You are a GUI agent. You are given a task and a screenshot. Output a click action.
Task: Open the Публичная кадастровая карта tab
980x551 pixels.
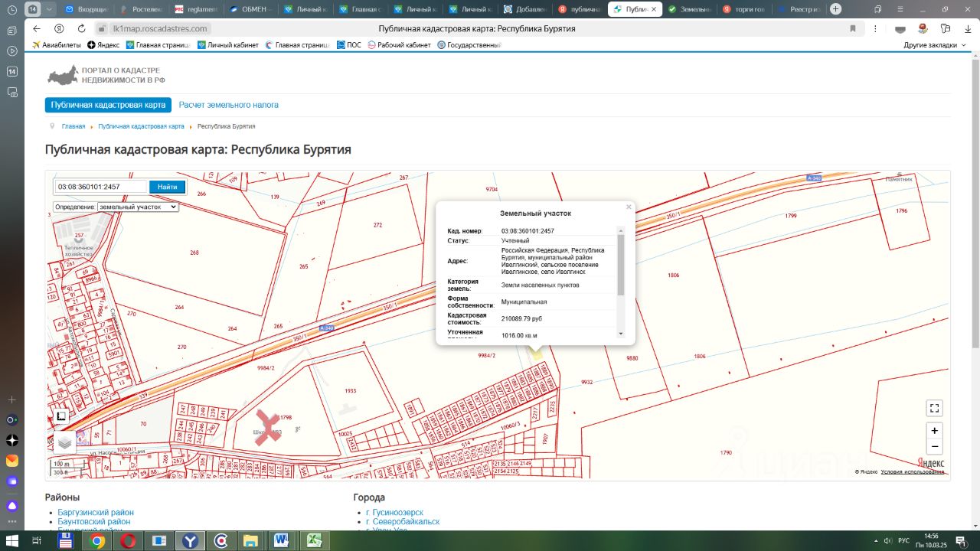click(108, 105)
